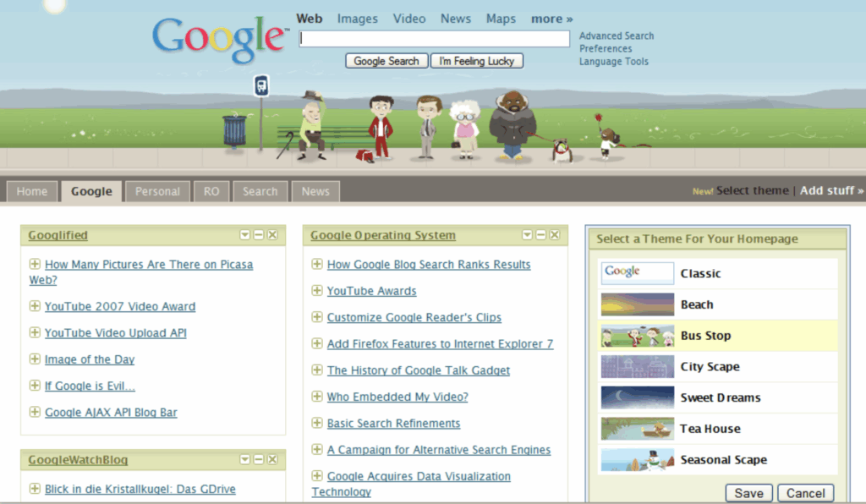Open the Advanced Search link

click(617, 36)
